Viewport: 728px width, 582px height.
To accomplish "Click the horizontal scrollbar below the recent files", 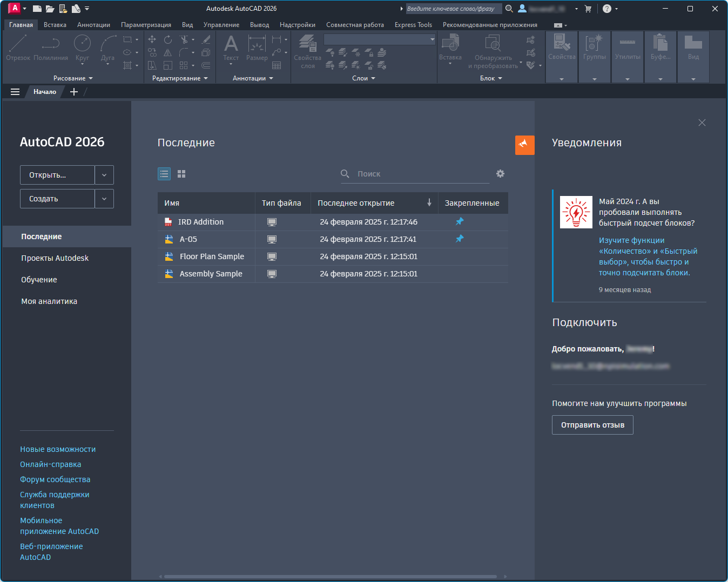I will 330,577.
